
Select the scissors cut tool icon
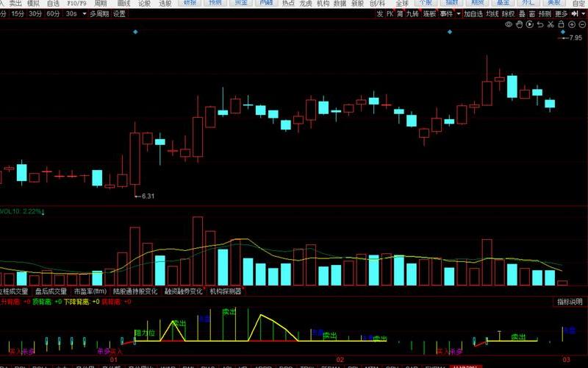pos(551,24)
